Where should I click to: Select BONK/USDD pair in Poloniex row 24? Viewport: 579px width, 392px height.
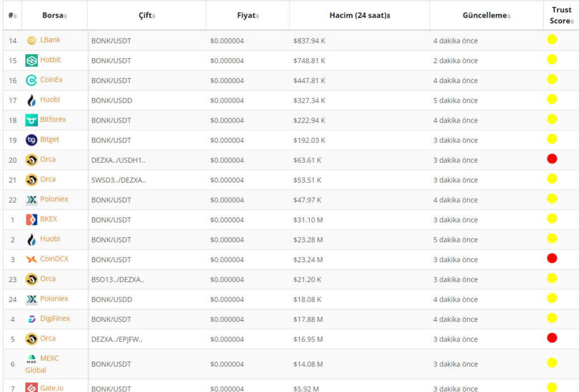pyautogui.click(x=111, y=299)
